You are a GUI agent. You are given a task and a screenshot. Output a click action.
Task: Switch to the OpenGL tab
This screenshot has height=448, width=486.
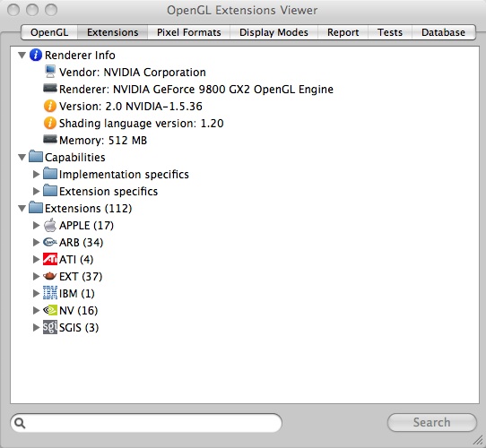[49, 32]
